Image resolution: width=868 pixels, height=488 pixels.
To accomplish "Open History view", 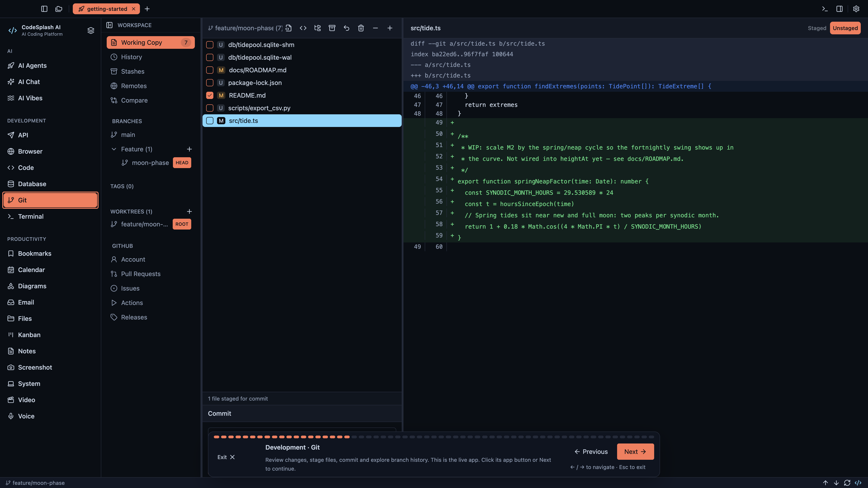I will (x=151, y=57).
